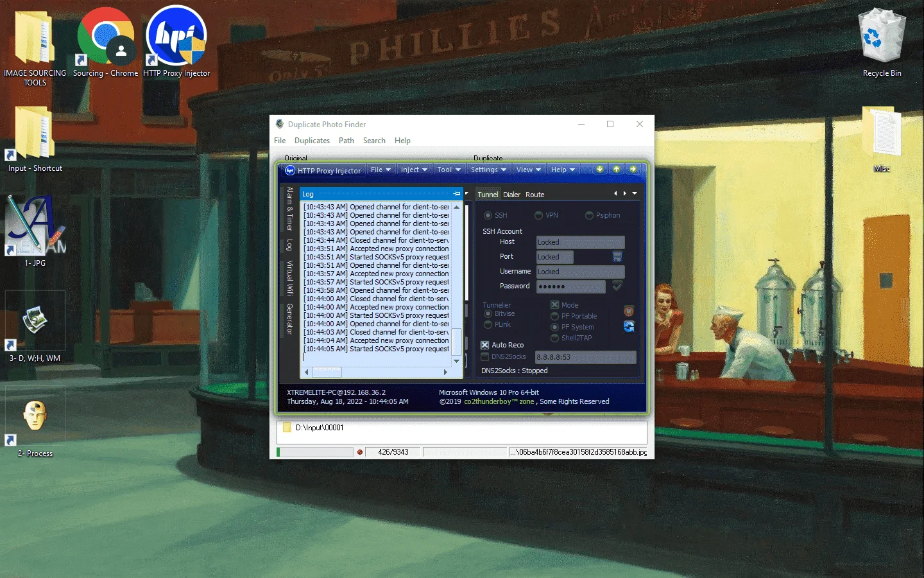Viewport: 924px width, 578px height.
Task: Click the SSH Password field
Action: coord(571,286)
